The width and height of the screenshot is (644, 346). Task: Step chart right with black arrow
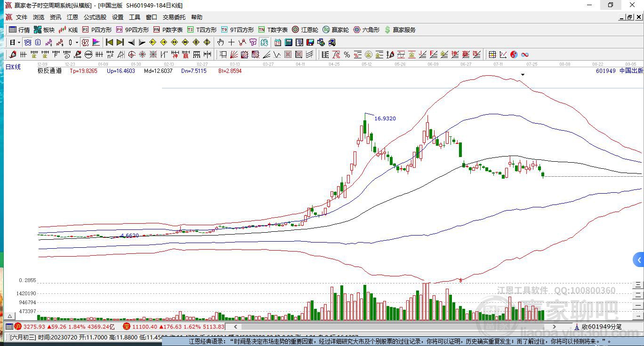[x=142, y=42]
